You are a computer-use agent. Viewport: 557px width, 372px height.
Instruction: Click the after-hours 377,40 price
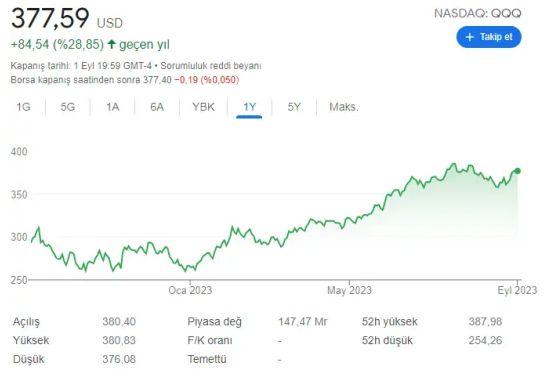pos(157,80)
